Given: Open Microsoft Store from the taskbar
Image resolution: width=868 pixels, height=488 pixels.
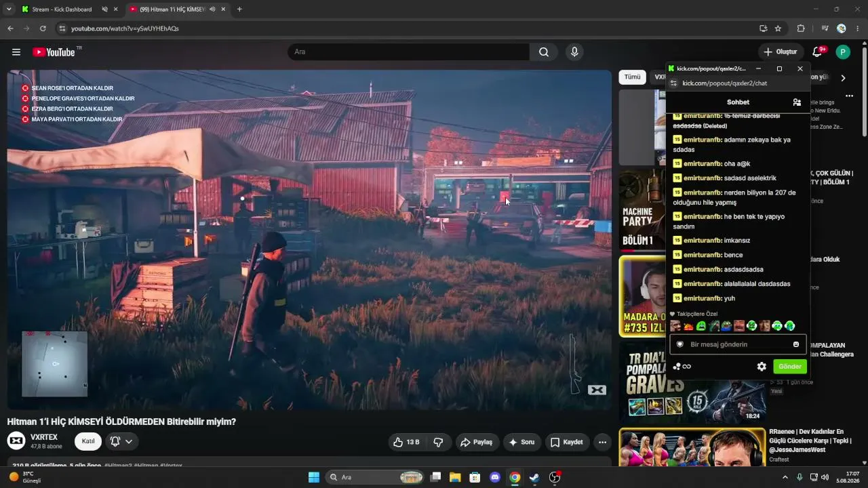Looking at the screenshot, I should (475, 477).
